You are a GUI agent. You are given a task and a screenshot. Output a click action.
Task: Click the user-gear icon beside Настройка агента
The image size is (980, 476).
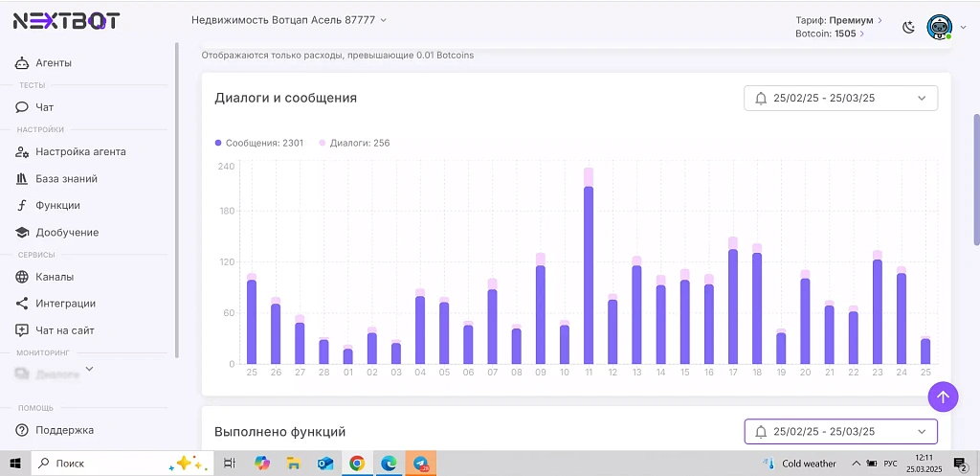coord(22,152)
